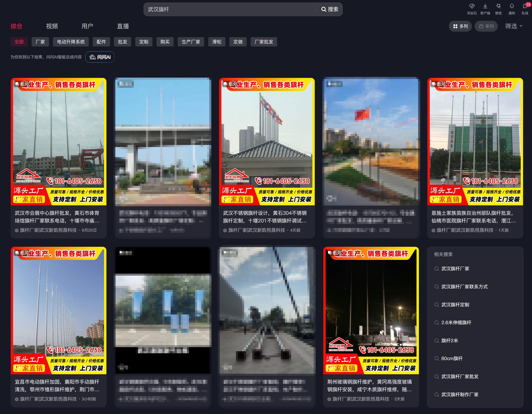The width and height of the screenshot is (532, 414).
Task: Switch to 单列 single-column view
Action: coord(486,26)
